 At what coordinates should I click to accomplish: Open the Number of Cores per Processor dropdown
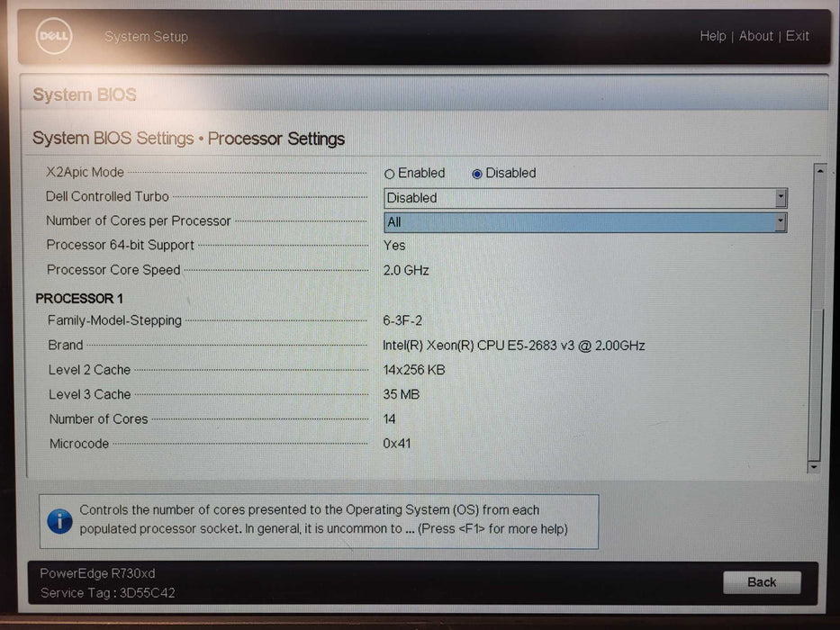(585, 221)
